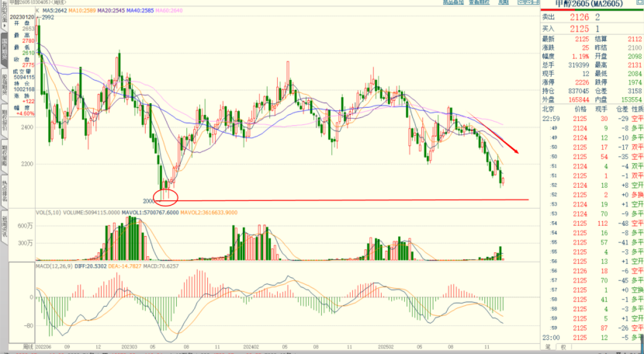This screenshot has height=354, width=644.
Task: Click the 202303 time axis label
Action: (x=130, y=346)
